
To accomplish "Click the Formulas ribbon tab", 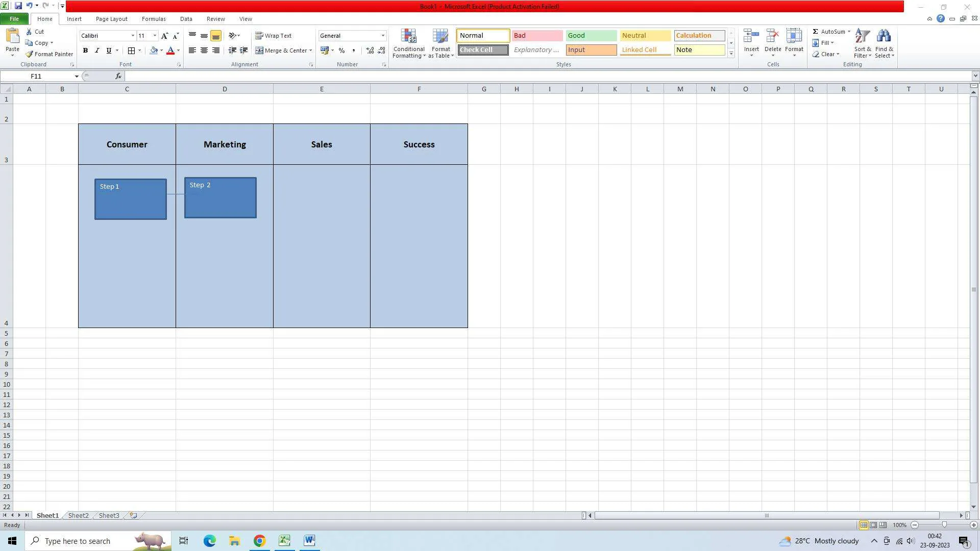I will point(154,19).
